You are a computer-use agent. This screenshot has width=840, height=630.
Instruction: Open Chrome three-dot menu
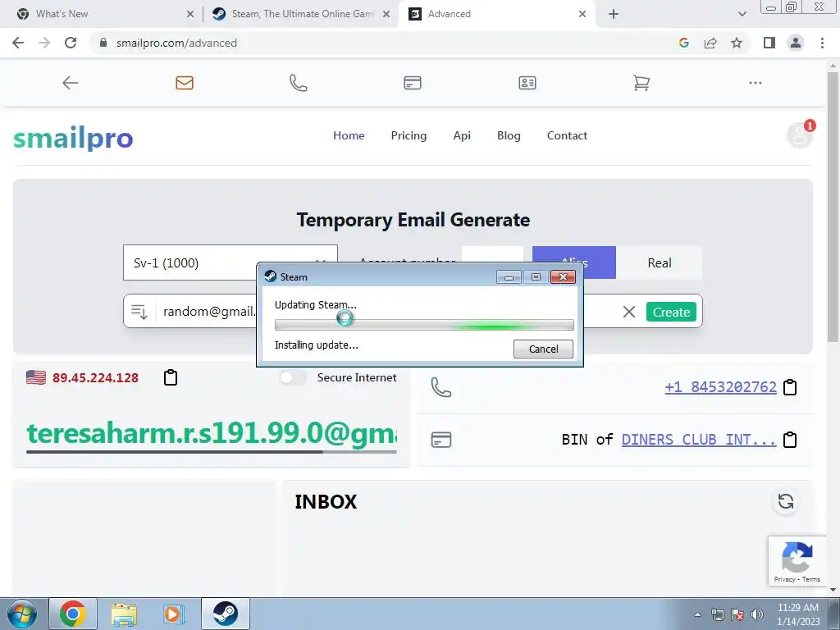(x=822, y=43)
